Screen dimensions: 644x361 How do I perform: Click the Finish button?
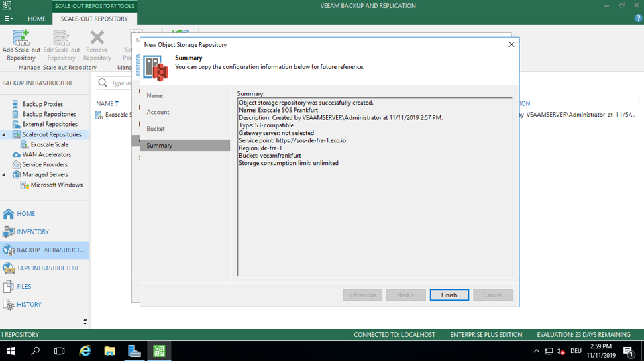point(449,295)
